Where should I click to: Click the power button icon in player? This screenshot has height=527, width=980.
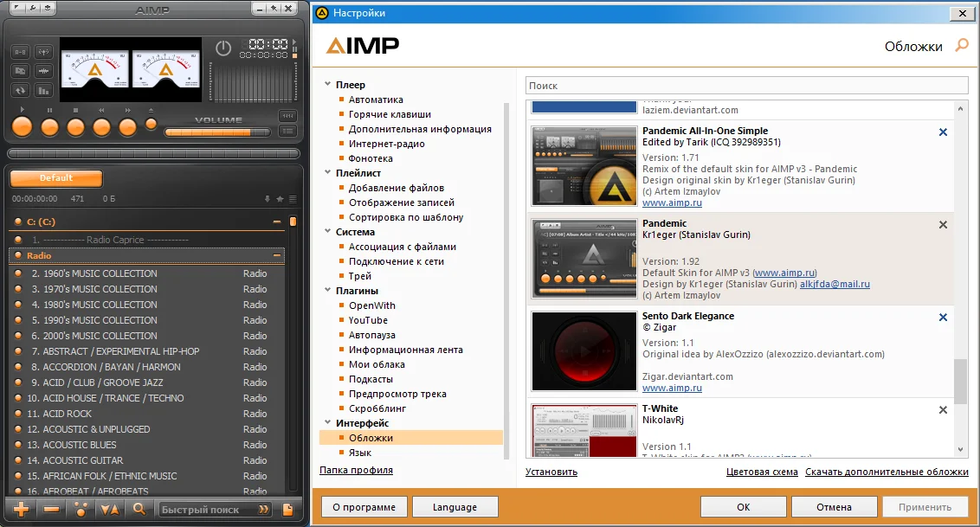[x=223, y=48]
